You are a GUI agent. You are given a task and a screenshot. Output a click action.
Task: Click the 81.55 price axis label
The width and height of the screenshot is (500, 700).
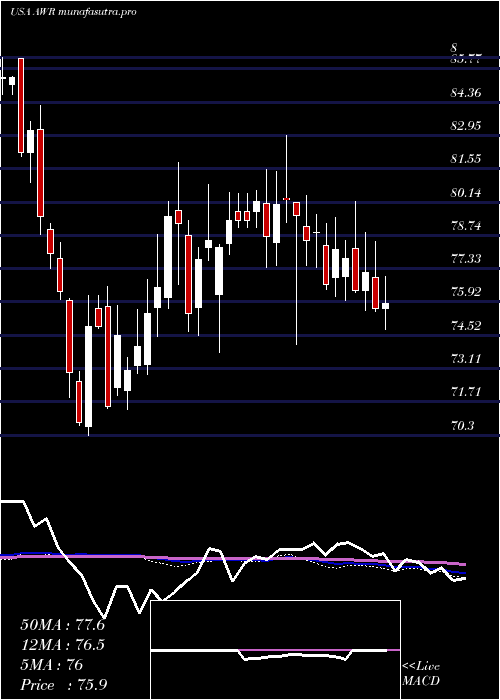click(x=467, y=159)
